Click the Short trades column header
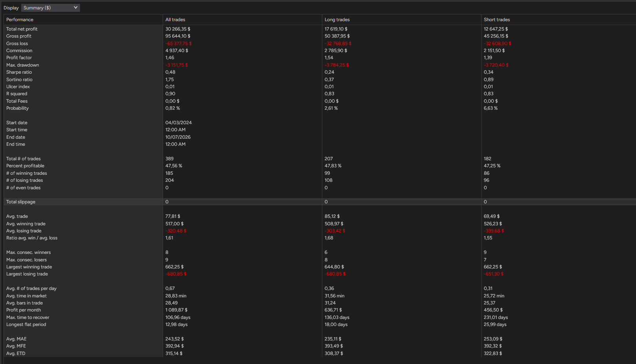 pyautogui.click(x=497, y=20)
